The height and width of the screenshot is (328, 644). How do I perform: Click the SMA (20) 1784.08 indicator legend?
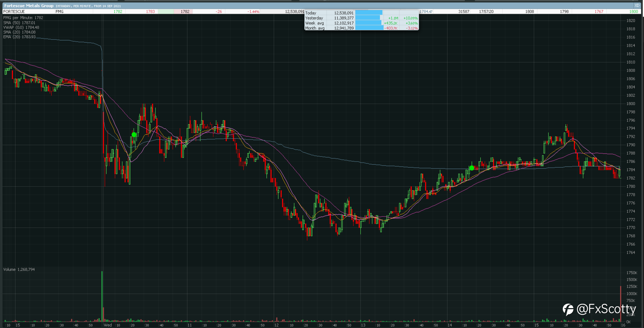19,32
